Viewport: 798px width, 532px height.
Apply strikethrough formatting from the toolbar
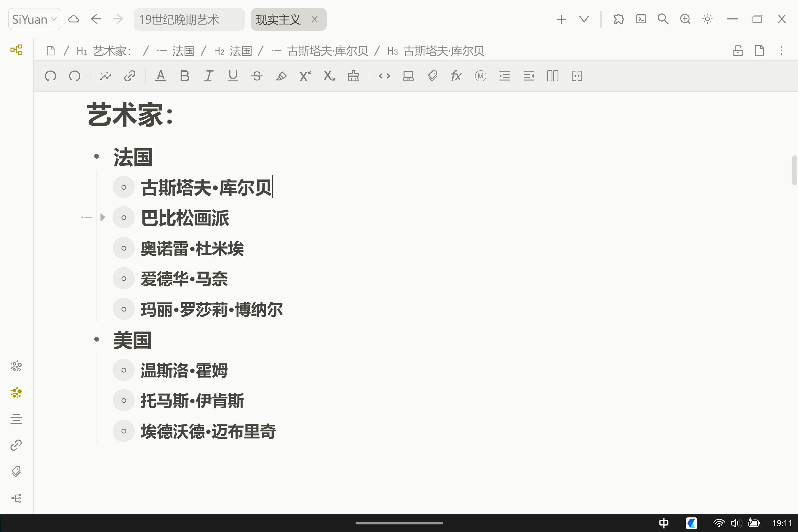pos(257,76)
